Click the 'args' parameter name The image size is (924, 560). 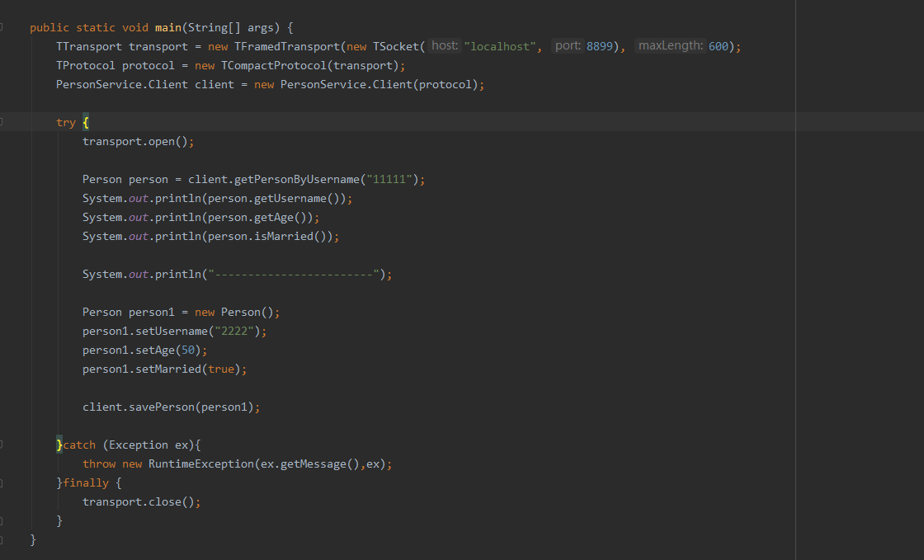coord(261,28)
